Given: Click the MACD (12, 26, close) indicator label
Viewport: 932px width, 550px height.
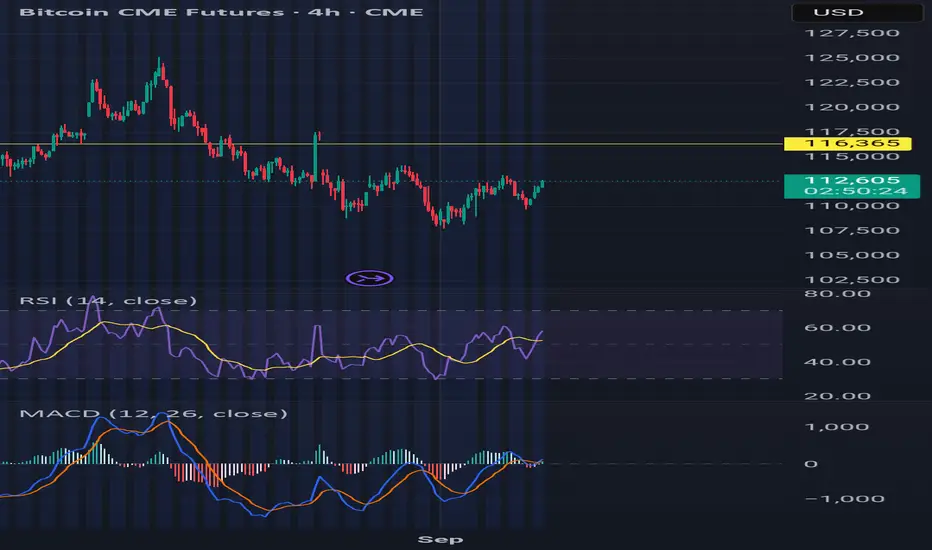Looking at the screenshot, I should [153, 413].
